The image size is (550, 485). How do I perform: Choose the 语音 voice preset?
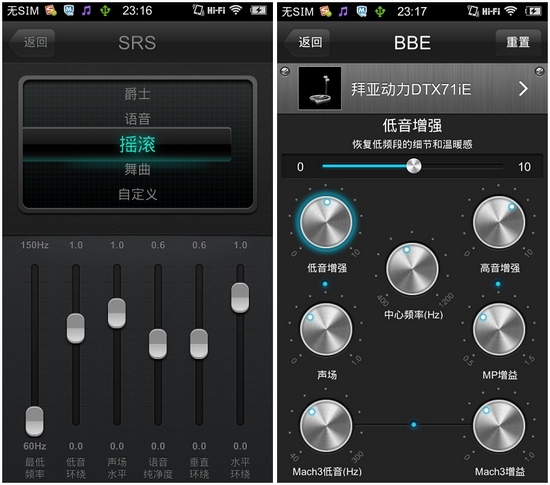(x=137, y=119)
